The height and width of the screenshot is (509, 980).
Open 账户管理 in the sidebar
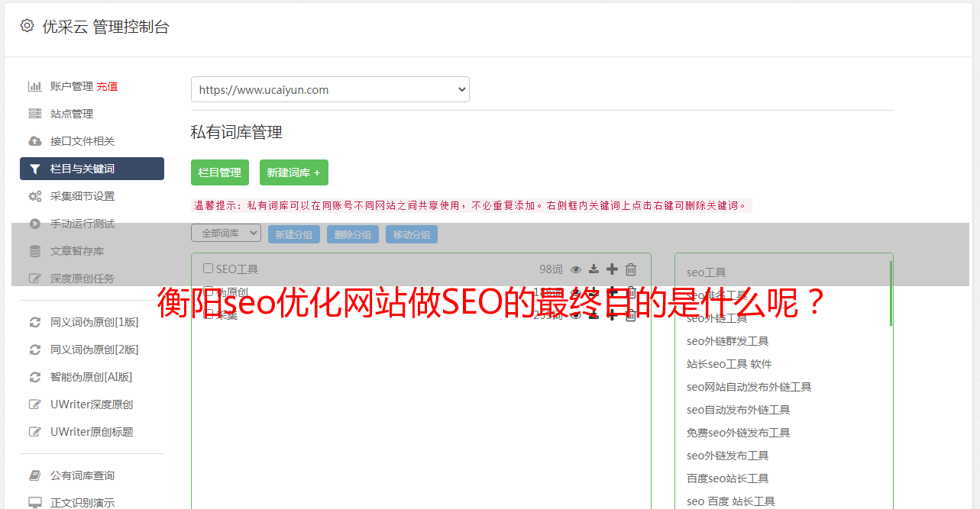(72, 86)
